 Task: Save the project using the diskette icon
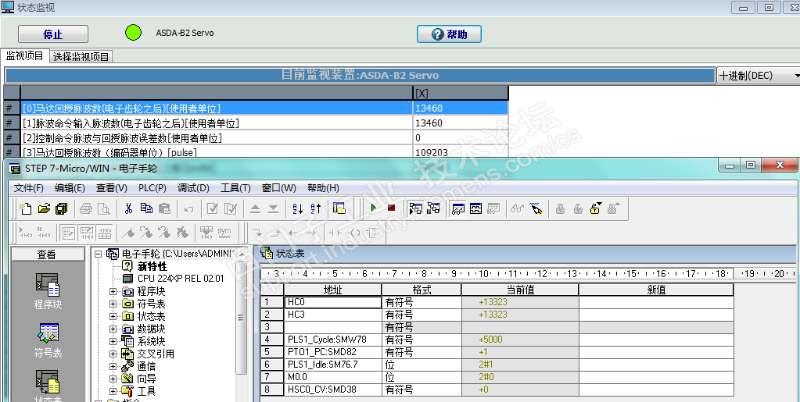pyautogui.click(x=62, y=208)
